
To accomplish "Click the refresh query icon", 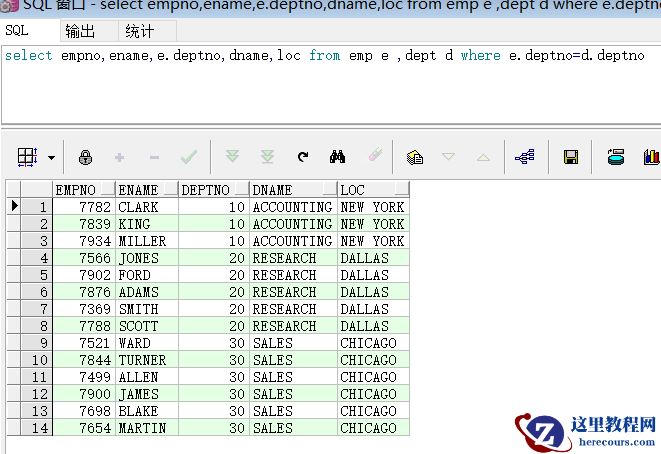I will point(302,157).
